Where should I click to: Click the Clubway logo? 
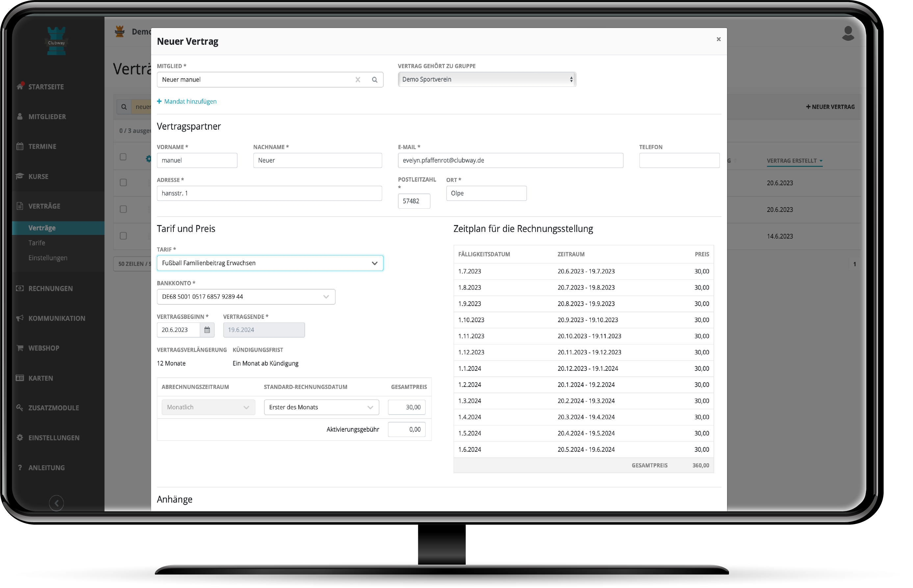click(57, 41)
